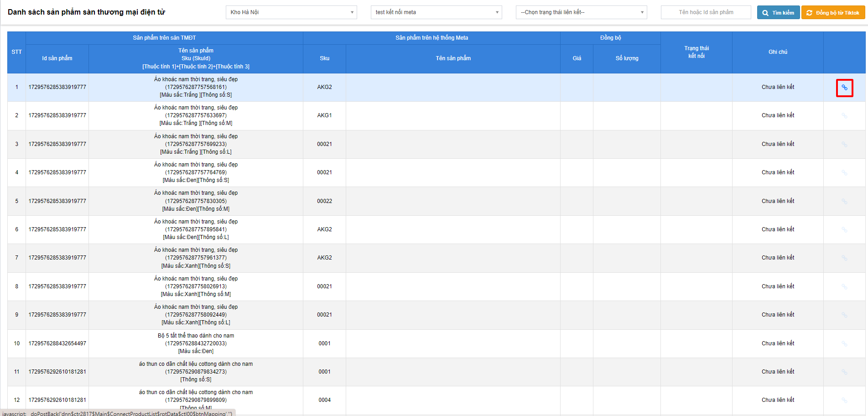The height and width of the screenshot is (416, 868).
Task: Click the link icon in row 4
Action: click(x=844, y=173)
